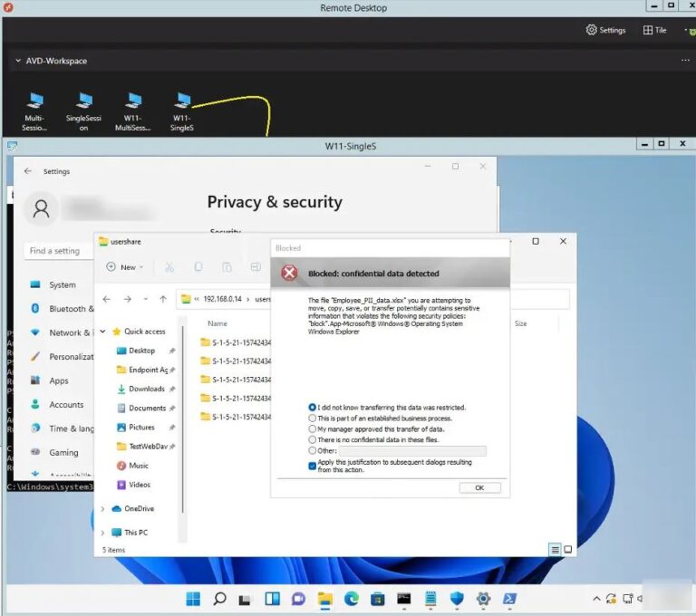Switch Explorer to details view
This screenshot has width=696, height=616.
[x=555, y=550]
